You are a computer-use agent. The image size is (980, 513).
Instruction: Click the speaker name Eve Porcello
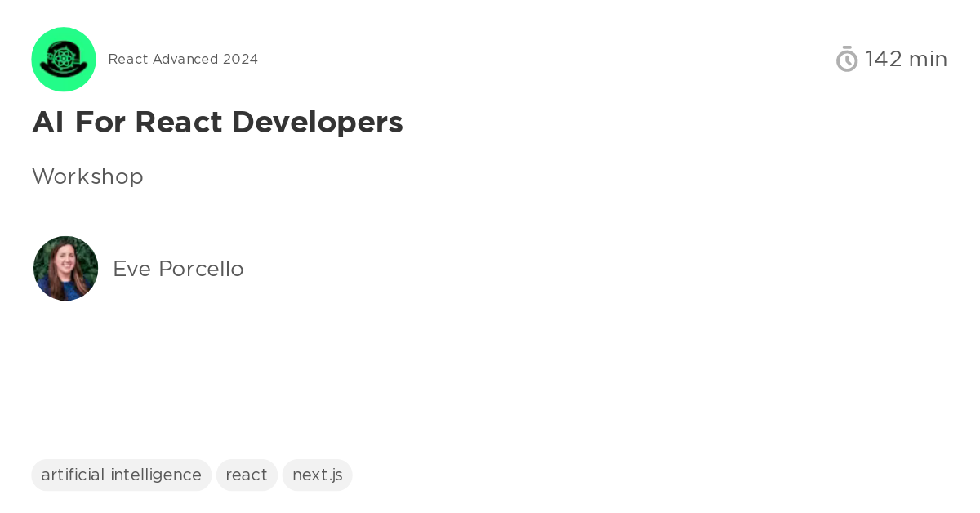point(178,268)
